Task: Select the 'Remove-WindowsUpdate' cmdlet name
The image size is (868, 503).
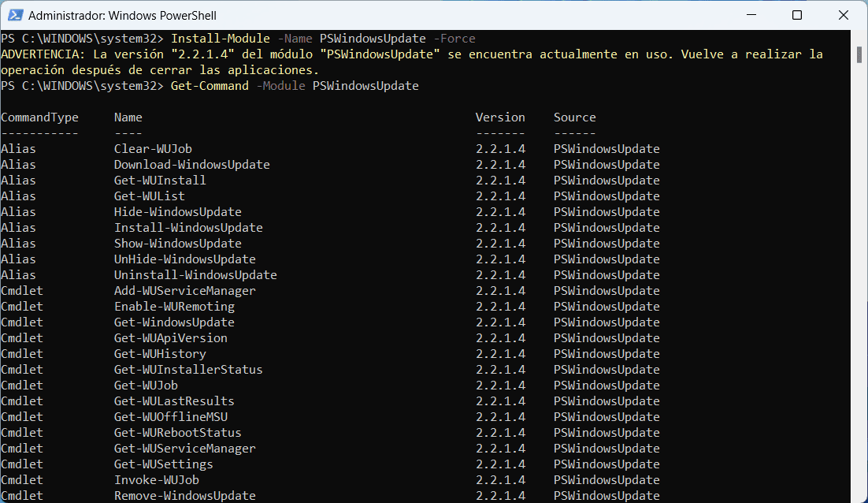Action: (x=185, y=496)
